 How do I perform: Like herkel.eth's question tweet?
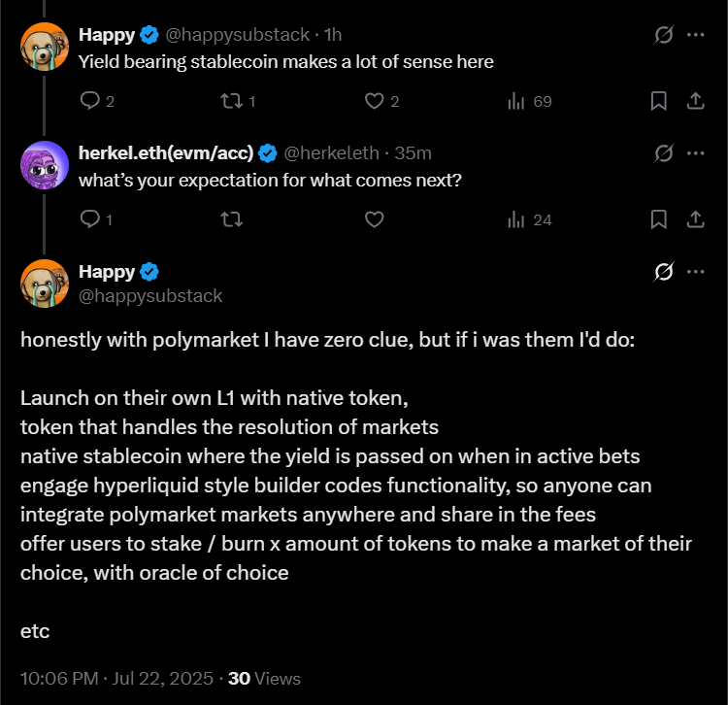click(x=375, y=219)
